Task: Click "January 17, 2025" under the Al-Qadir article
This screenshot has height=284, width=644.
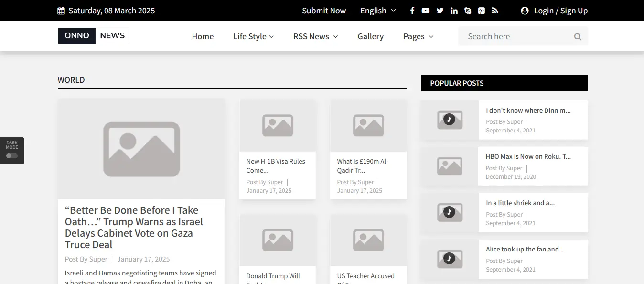Action: (x=360, y=191)
